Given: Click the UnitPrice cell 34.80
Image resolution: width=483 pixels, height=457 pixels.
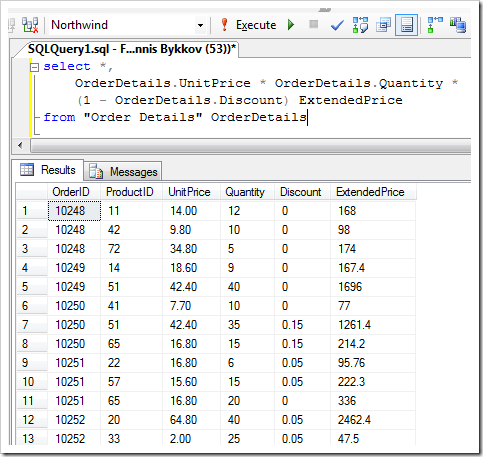Looking at the screenshot, I should point(191,249).
